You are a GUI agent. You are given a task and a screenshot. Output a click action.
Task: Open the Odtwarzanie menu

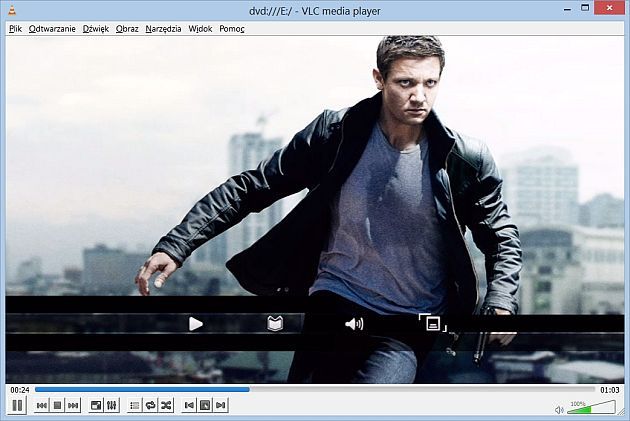52,29
